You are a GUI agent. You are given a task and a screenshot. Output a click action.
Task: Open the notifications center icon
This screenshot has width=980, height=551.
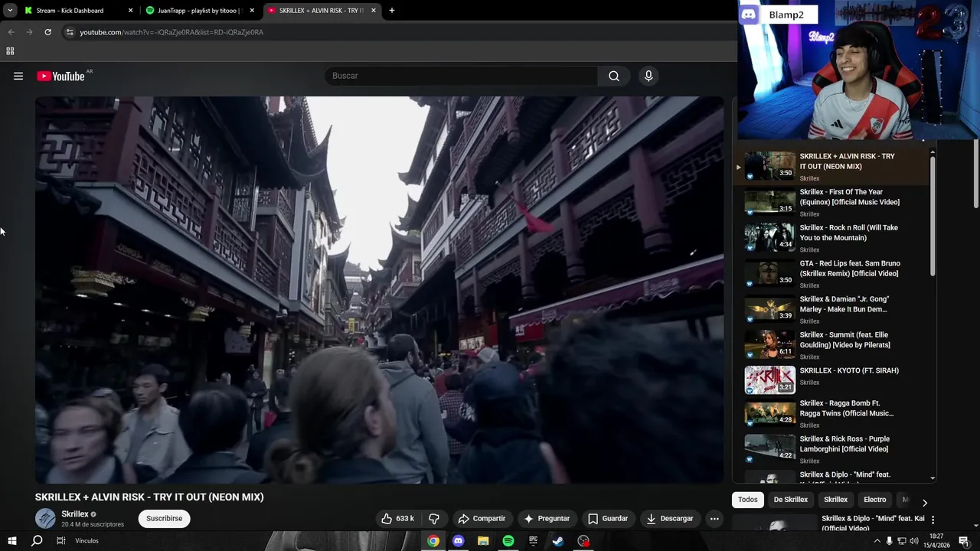pyautogui.click(x=964, y=541)
